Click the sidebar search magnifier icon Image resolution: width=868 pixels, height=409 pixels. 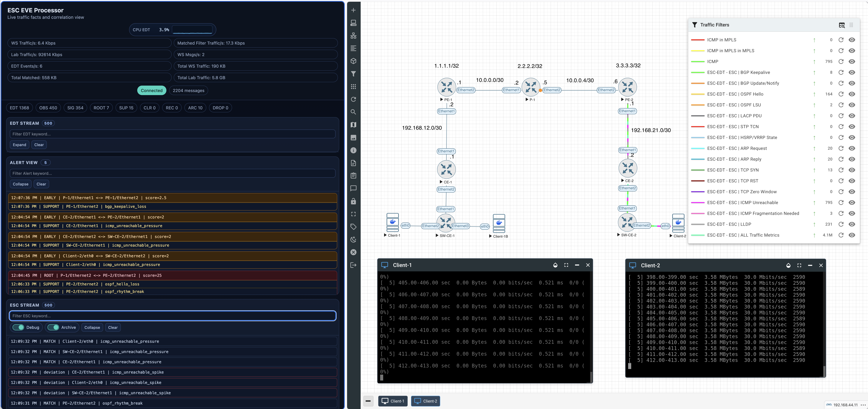pos(353,112)
